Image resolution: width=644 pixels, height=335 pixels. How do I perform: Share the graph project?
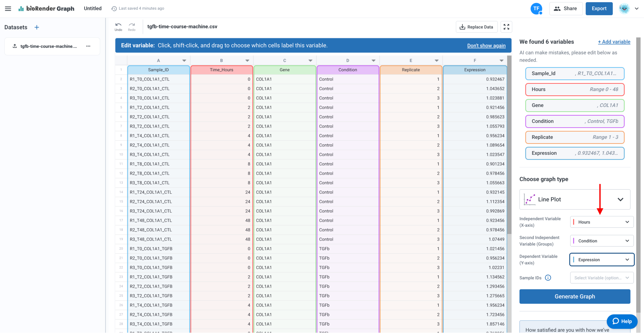pos(566,9)
